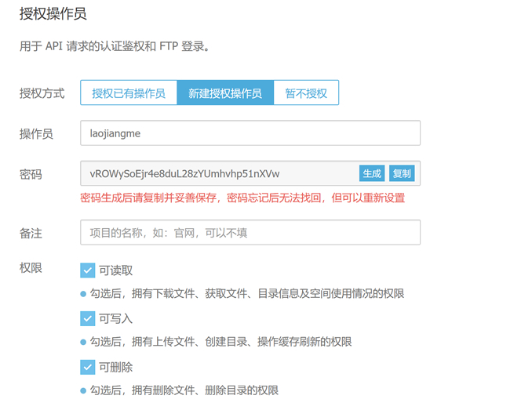Click the 密码 password field

tap(219, 173)
